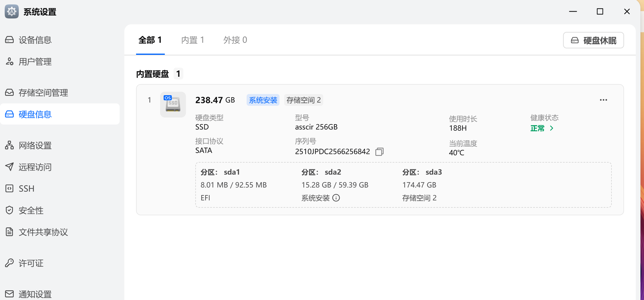The width and height of the screenshot is (644, 300).
Task: Switch to the 外接 0 tab
Action: pyautogui.click(x=235, y=40)
